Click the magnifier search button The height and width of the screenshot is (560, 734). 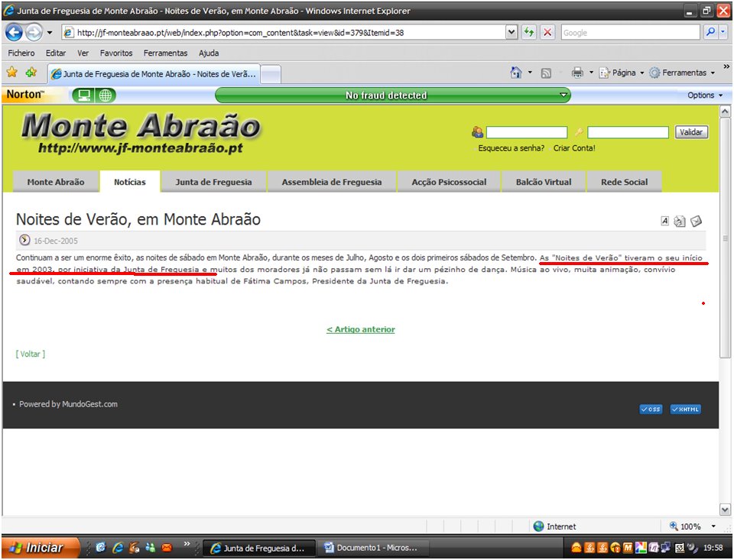(x=710, y=32)
